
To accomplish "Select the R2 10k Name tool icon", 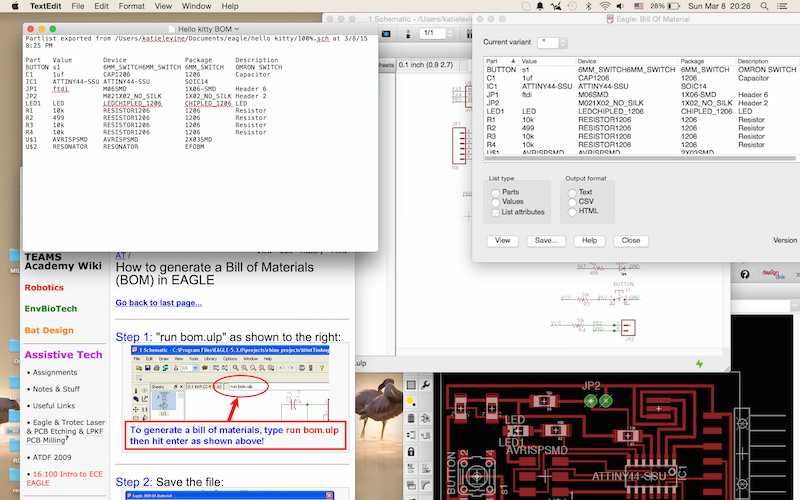I will pos(411,468).
